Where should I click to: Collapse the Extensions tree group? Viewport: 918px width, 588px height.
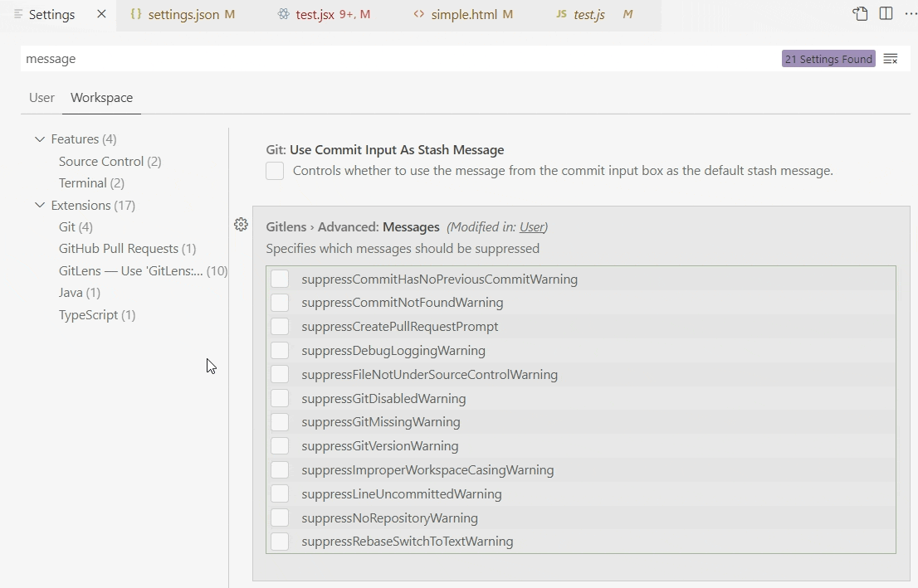point(39,206)
